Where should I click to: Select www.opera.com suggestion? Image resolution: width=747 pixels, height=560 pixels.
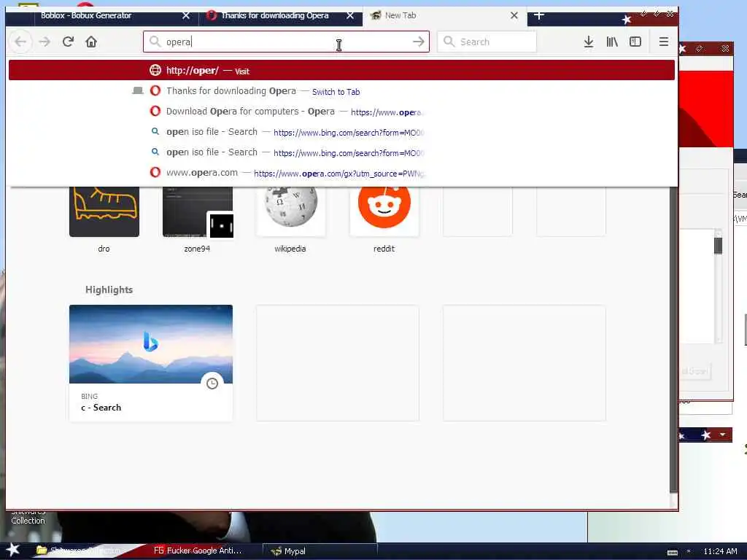click(x=341, y=173)
